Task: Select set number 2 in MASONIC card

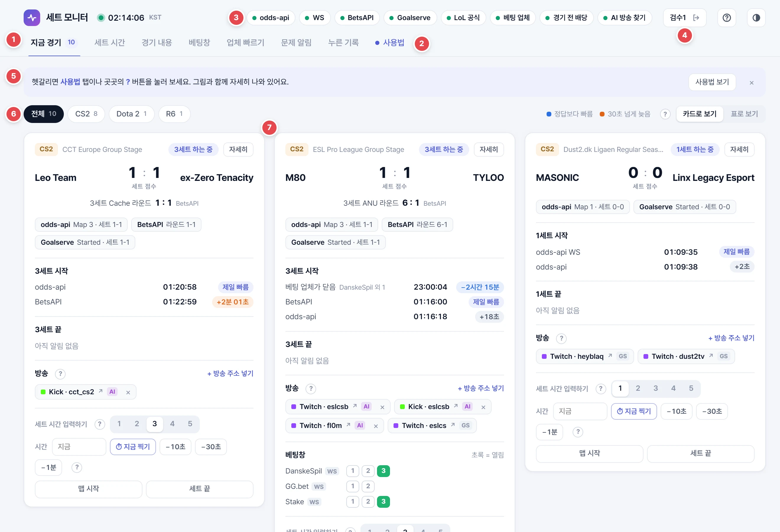Action: (x=638, y=388)
